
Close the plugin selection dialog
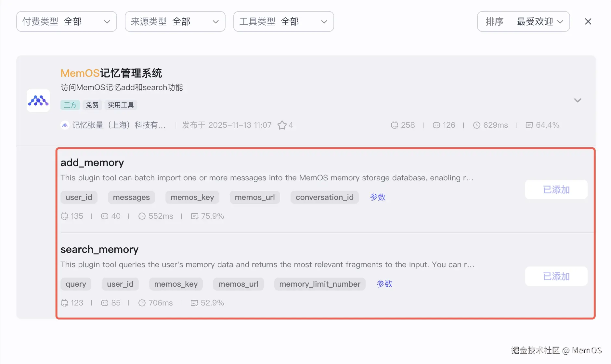(x=588, y=21)
